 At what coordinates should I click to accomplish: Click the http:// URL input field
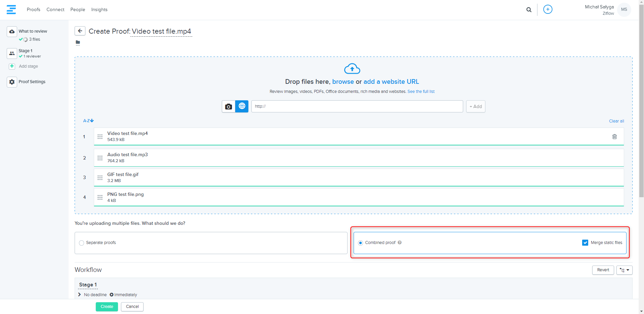pos(357,106)
